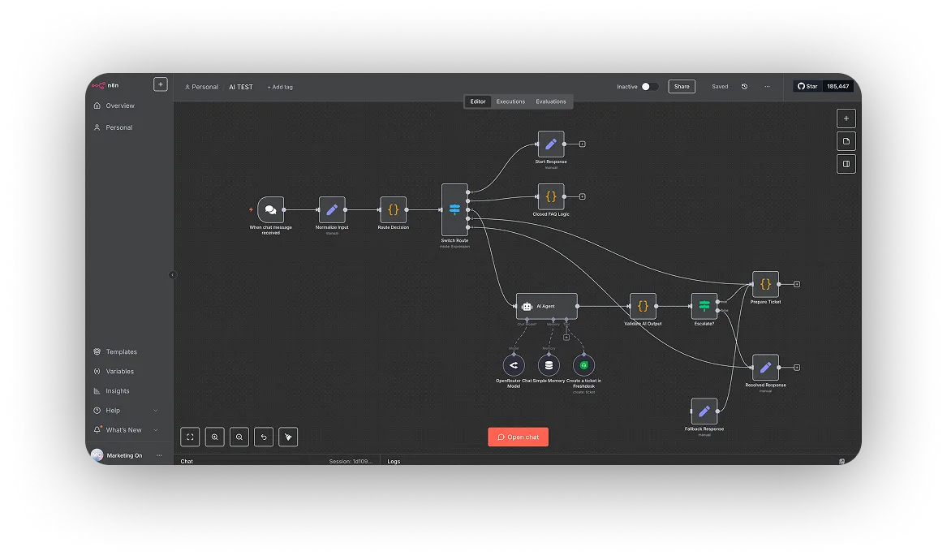Toggle the focus panel button on right
Image resolution: width=947 pixels, height=560 pixels.
[x=846, y=164]
